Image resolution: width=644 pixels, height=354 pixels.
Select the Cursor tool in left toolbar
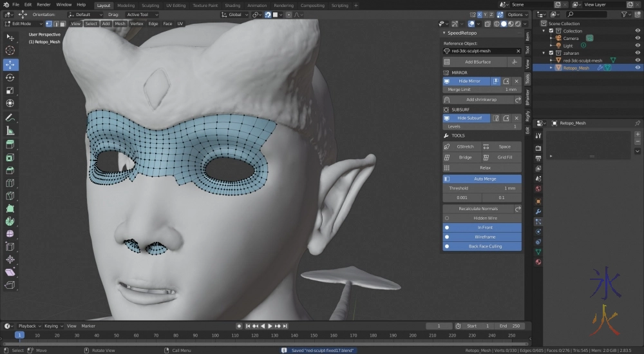[x=10, y=50]
